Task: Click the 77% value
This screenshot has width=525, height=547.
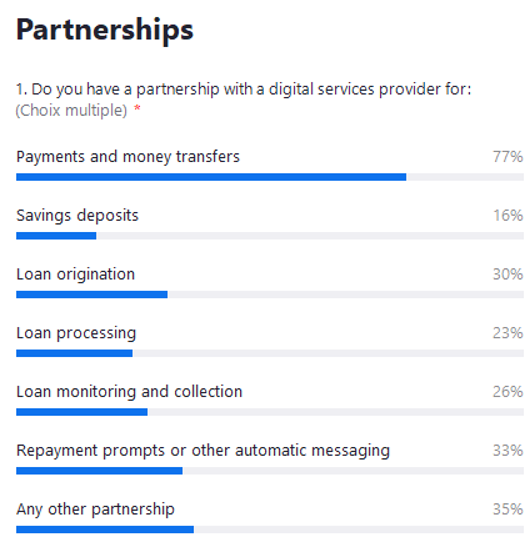Action: [508, 157]
